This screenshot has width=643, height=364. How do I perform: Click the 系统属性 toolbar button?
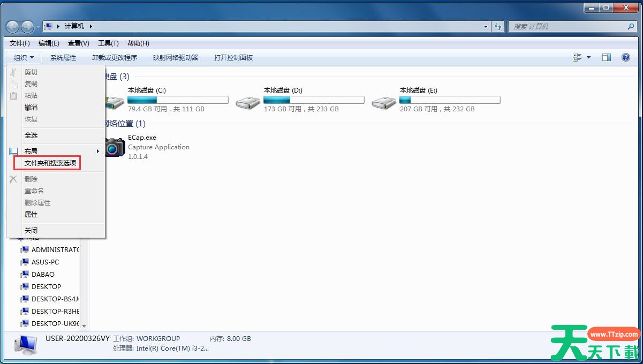63,58
